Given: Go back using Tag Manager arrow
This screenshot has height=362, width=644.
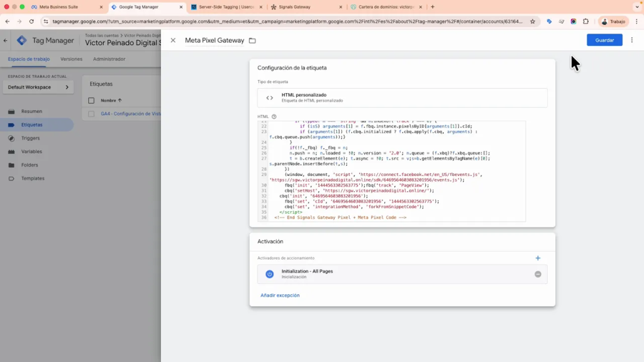Looking at the screenshot, I should tap(5, 41).
